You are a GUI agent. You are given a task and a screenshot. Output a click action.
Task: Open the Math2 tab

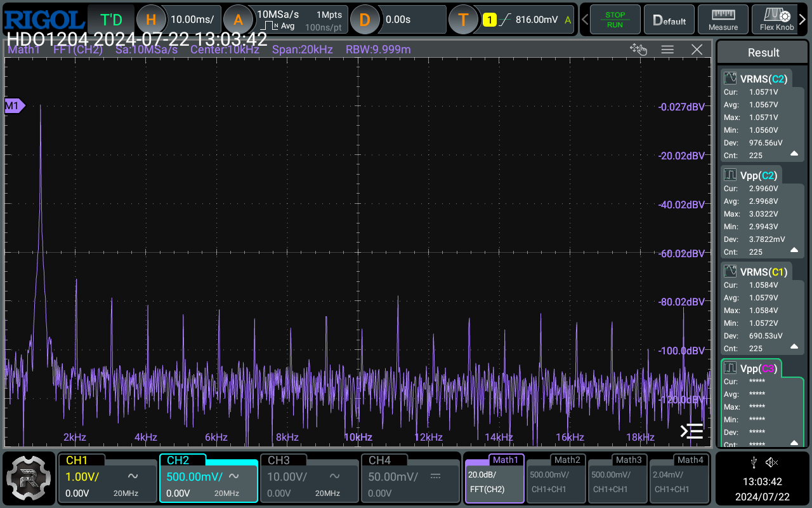point(556,478)
